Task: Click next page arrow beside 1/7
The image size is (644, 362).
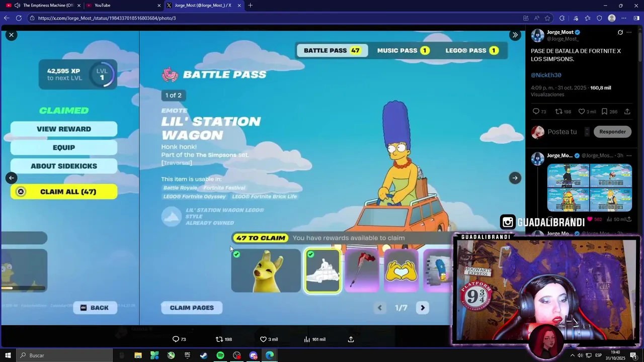Action: point(423,308)
